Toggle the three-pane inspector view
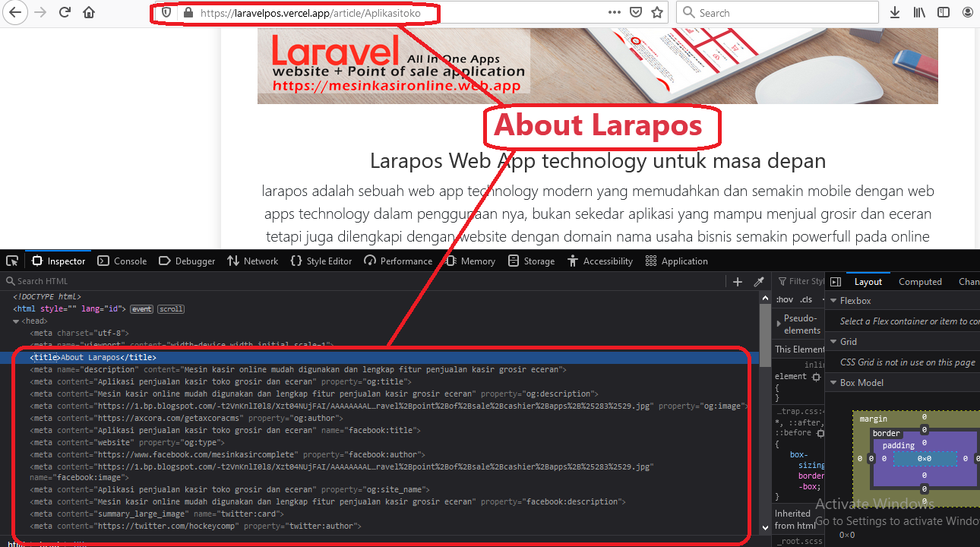The width and height of the screenshot is (980, 547). (834, 281)
